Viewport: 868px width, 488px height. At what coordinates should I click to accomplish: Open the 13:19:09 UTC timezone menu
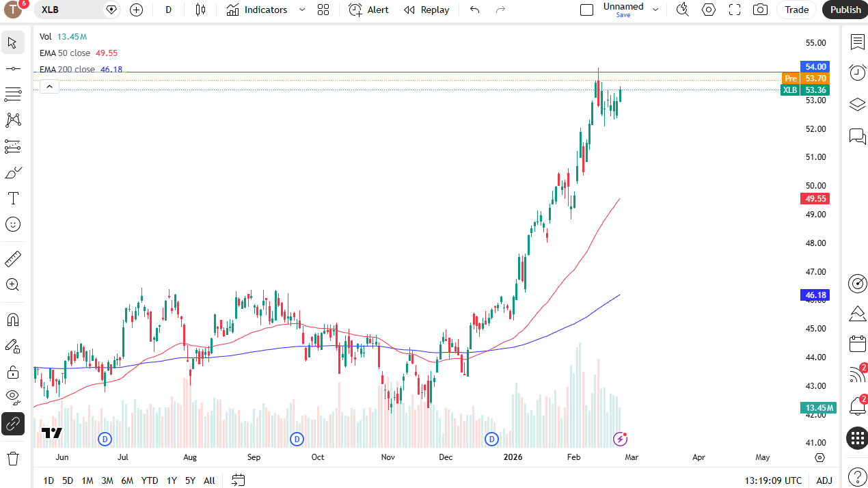point(773,480)
